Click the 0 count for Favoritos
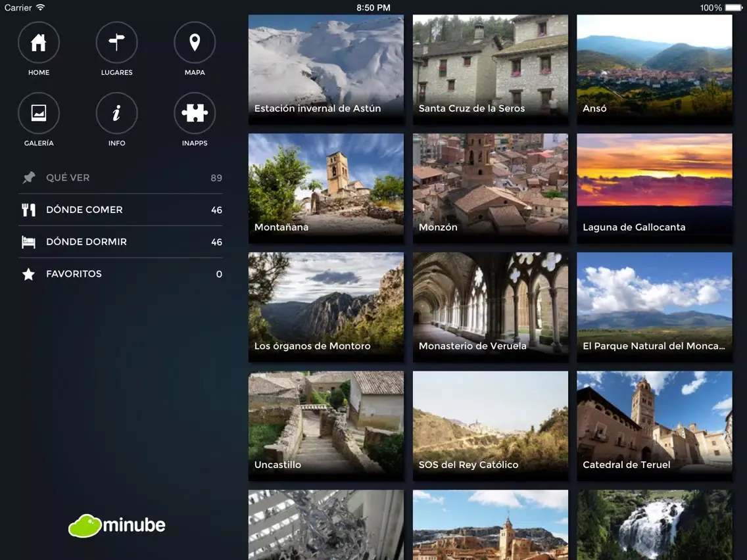 [219, 274]
